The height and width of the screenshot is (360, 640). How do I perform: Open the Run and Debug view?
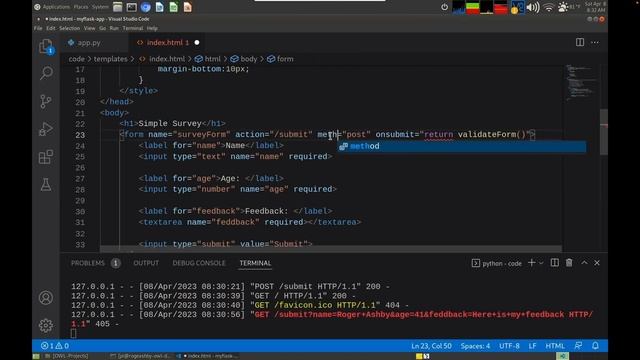tap(46, 129)
